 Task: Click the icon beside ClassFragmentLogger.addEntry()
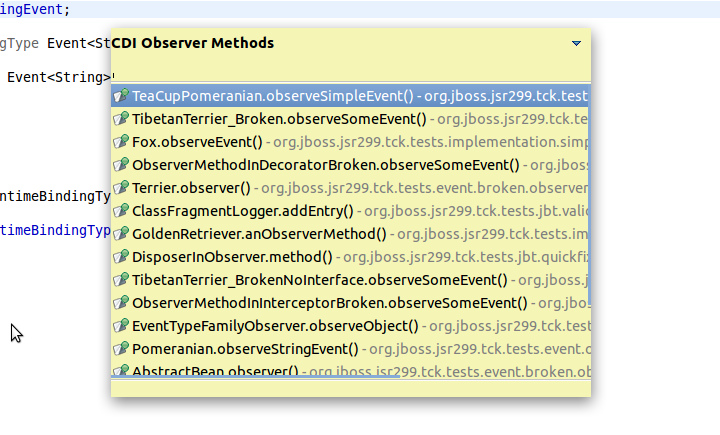pos(121,211)
